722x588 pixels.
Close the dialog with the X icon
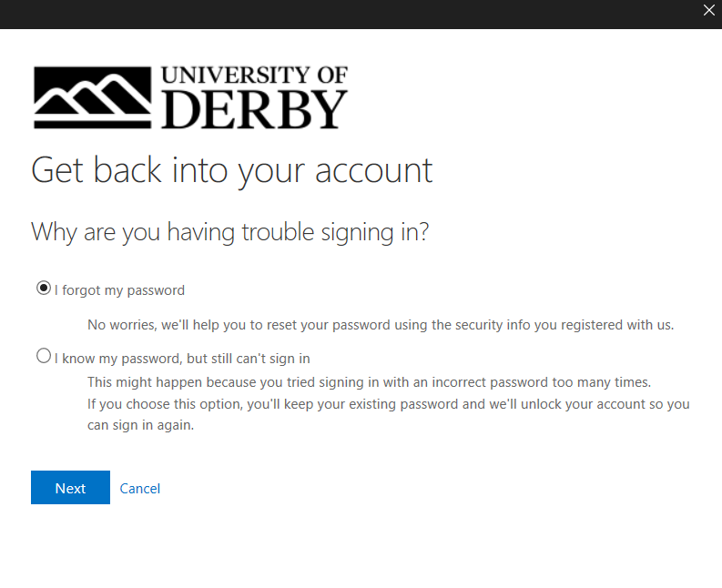(708, 10)
